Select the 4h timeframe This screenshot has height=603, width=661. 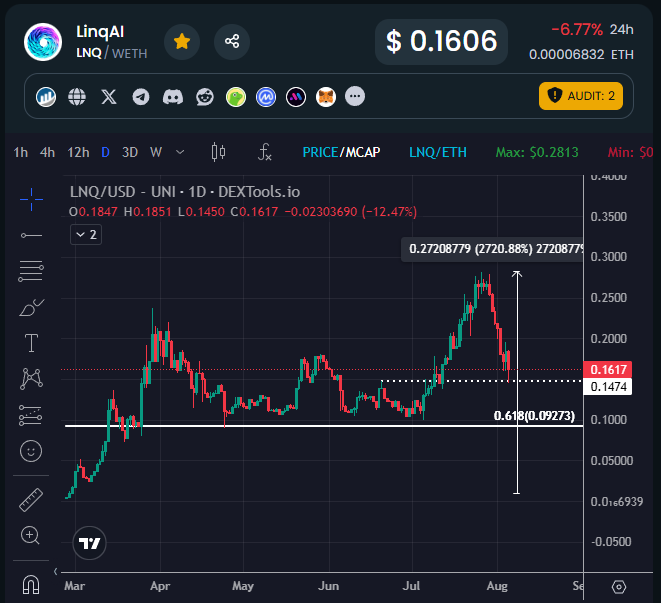point(47,152)
